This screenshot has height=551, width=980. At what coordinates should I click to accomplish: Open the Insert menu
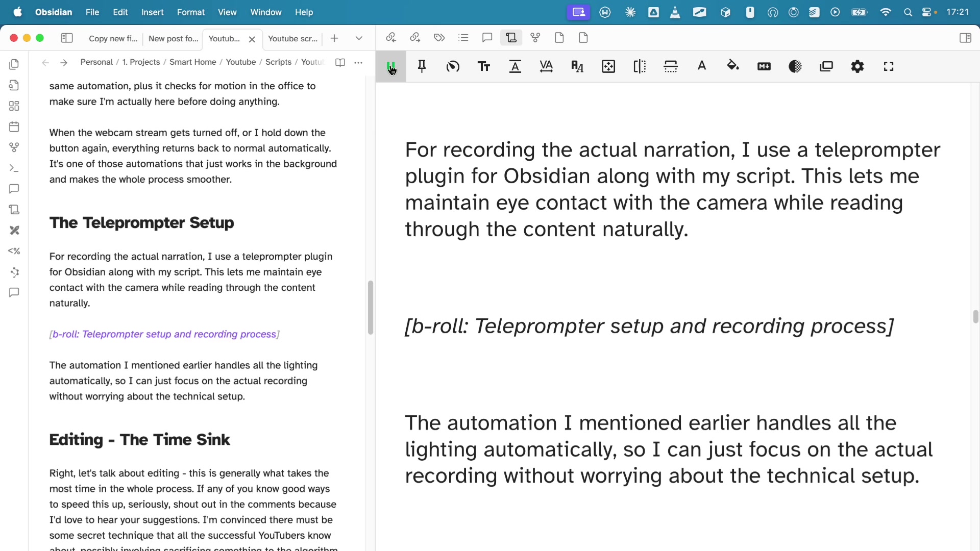point(152,12)
